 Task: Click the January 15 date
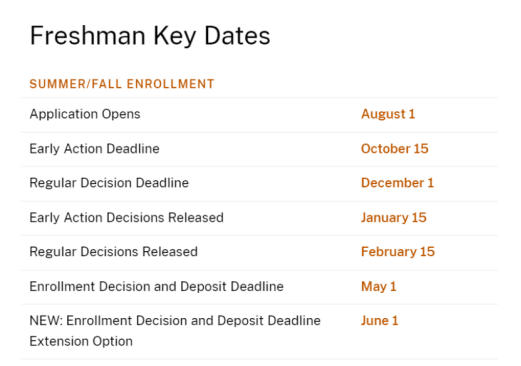coord(394,218)
